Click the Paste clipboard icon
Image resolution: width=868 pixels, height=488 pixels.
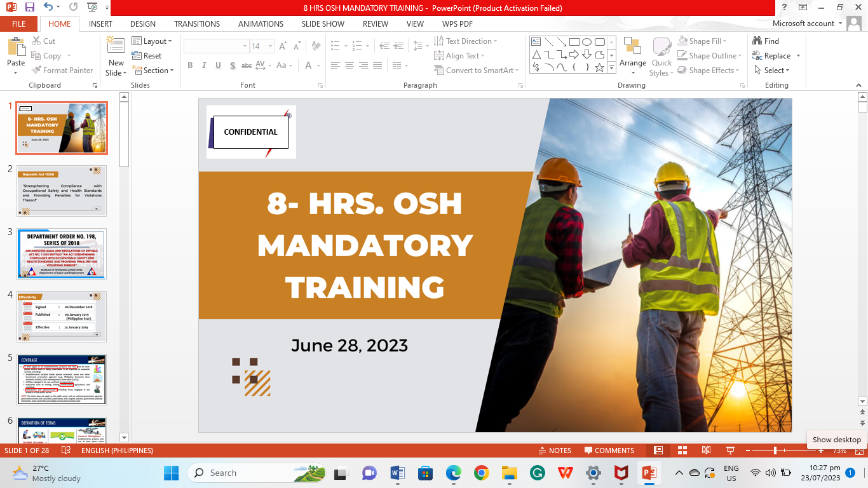coord(16,47)
